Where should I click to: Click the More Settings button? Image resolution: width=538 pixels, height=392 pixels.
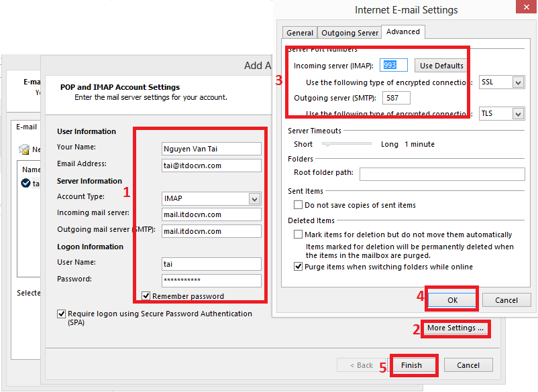pyautogui.click(x=455, y=328)
